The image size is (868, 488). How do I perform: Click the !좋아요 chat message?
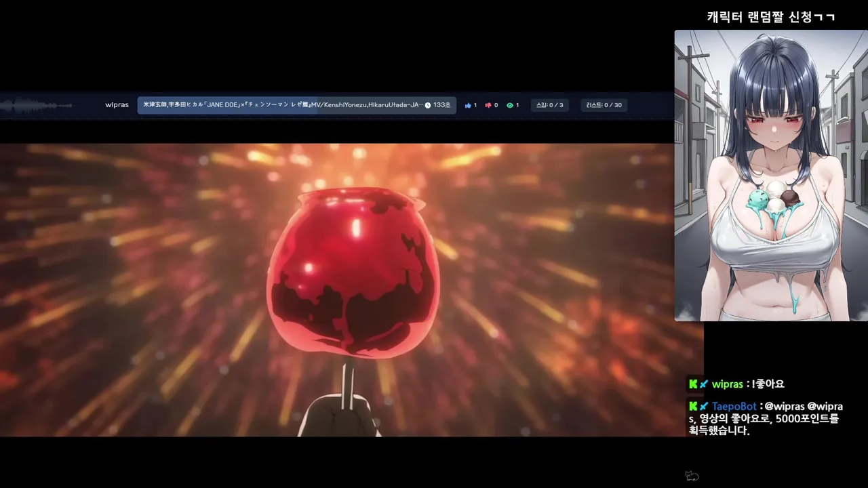[x=767, y=384]
